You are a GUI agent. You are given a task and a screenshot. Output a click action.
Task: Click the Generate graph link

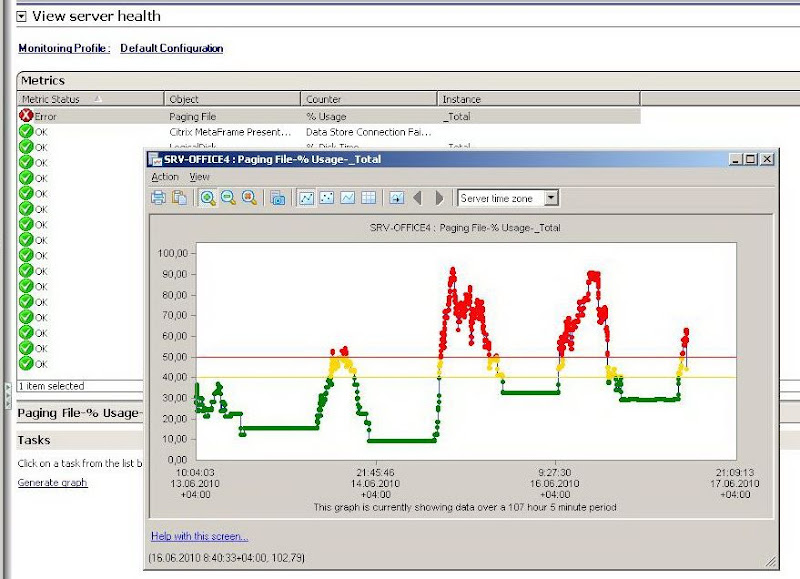pyautogui.click(x=52, y=483)
